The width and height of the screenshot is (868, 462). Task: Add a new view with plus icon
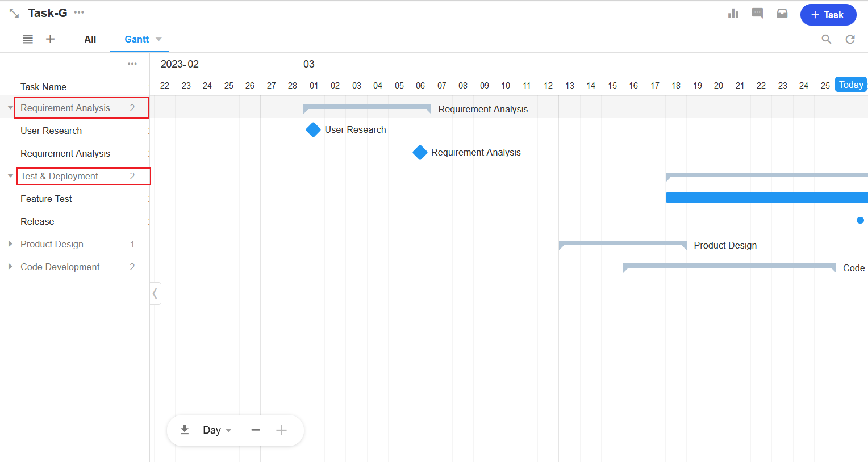(51, 39)
